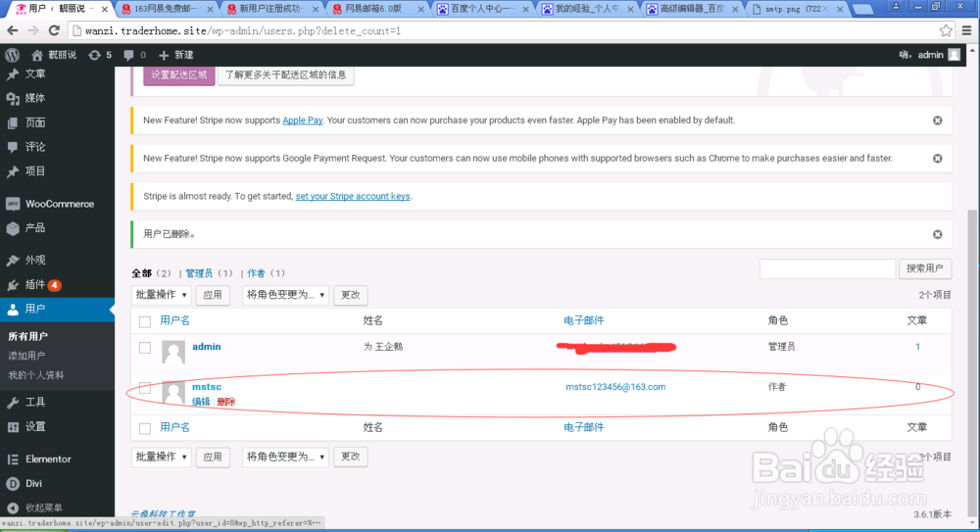This screenshot has height=532, width=980.
Task: Click 了解更多关于配送区域的信息 button
Action: [x=285, y=74]
